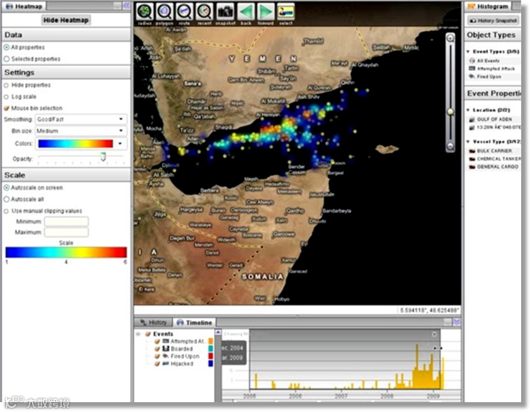This screenshot has width=532, height=413.
Task: Click the Attempted Attack icon in Event Types
Action: point(472,69)
